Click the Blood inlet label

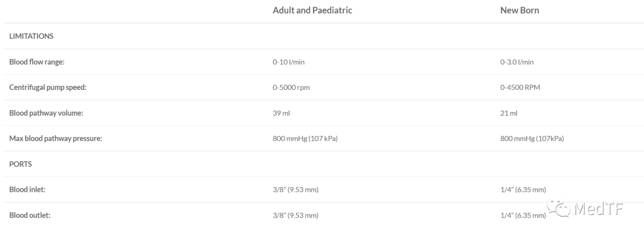click(27, 190)
